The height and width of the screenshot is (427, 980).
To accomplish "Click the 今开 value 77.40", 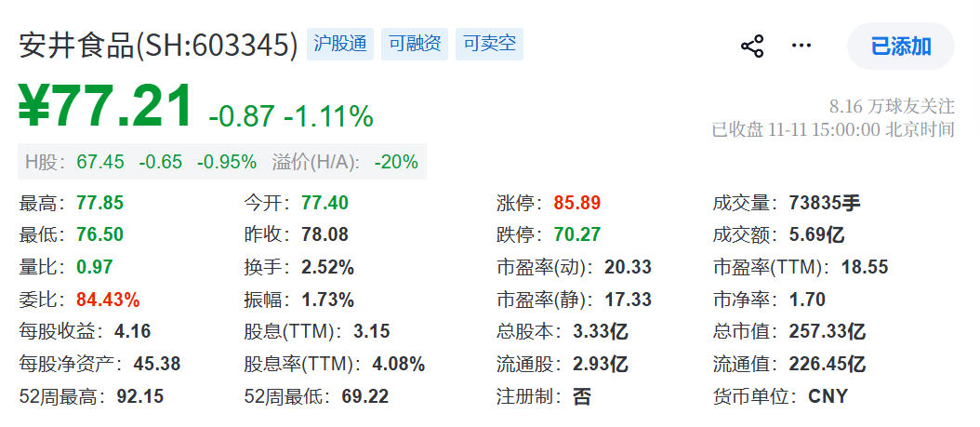I will (x=325, y=203).
